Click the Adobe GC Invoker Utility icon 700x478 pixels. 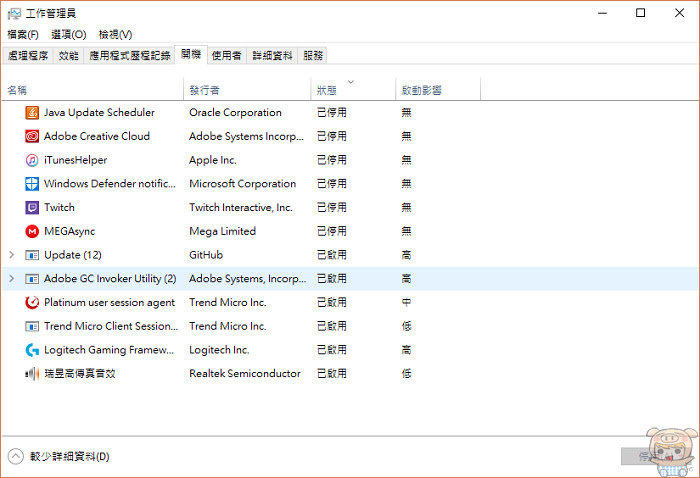(x=32, y=278)
